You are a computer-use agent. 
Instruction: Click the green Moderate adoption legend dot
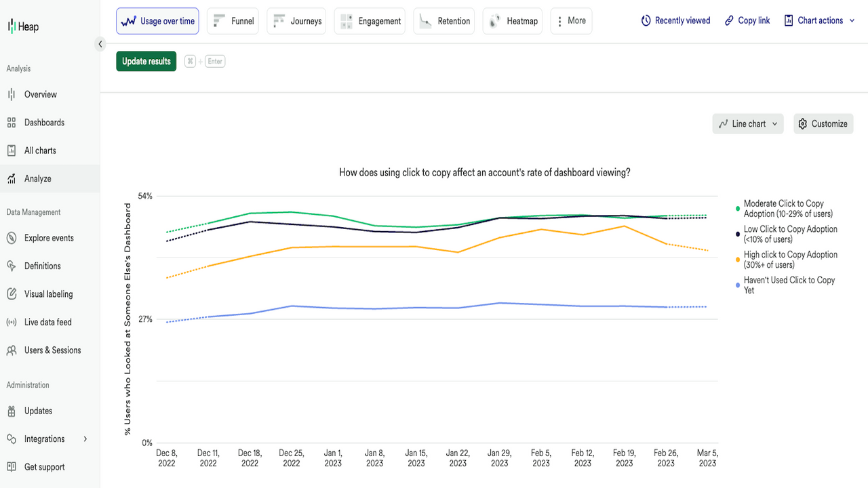(x=737, y=208)
